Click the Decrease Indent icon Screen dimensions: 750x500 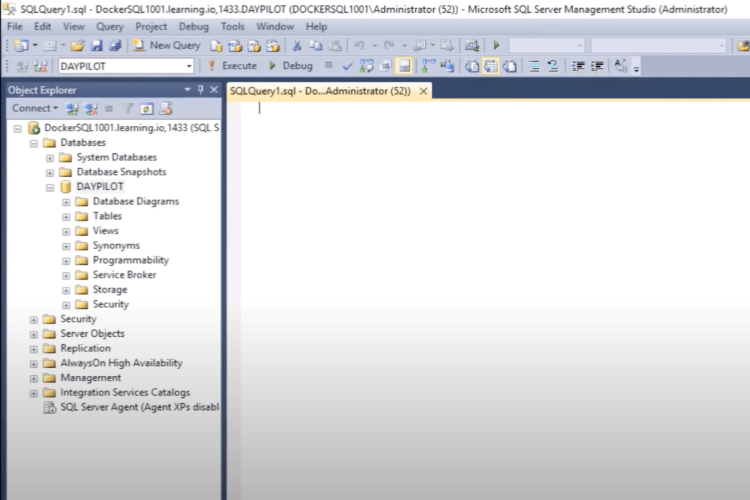click(x=578, y=66)
